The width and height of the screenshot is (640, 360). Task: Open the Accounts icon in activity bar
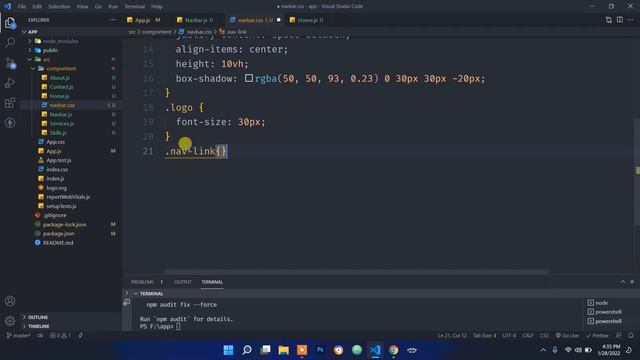10,301
